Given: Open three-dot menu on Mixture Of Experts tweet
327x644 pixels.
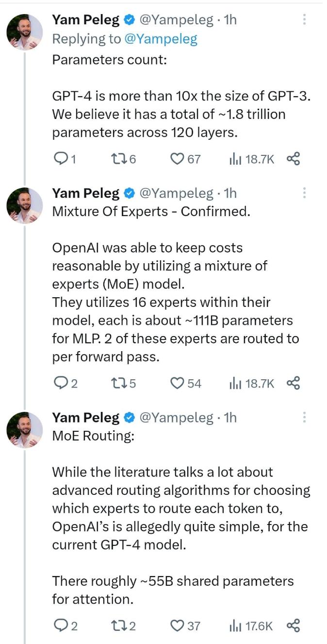Looking at the screenshot, I should point(304,193).
